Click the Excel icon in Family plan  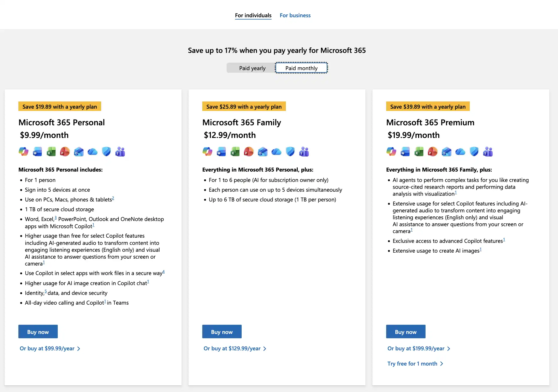(235, 151)
